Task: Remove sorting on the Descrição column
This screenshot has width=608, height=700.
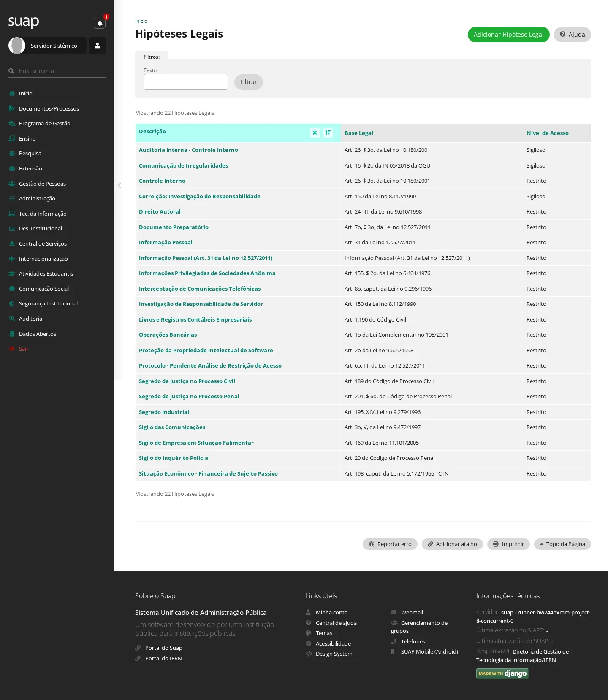Action: click(315, 132)
